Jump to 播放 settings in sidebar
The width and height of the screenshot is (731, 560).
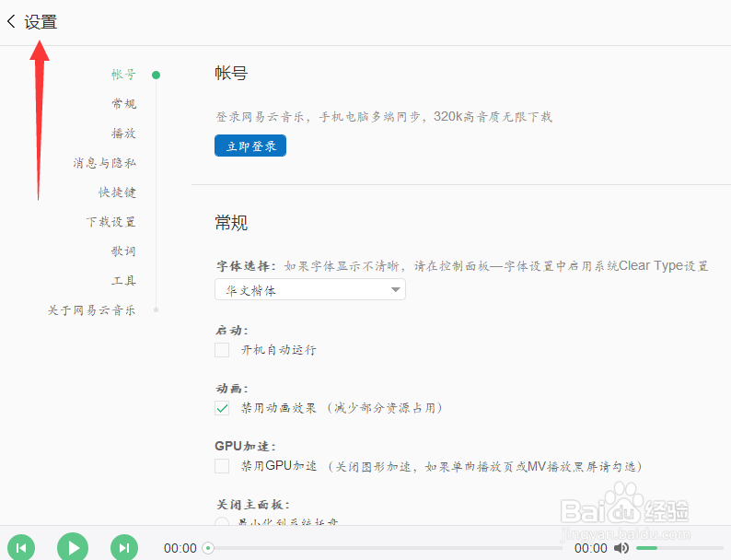123,134
